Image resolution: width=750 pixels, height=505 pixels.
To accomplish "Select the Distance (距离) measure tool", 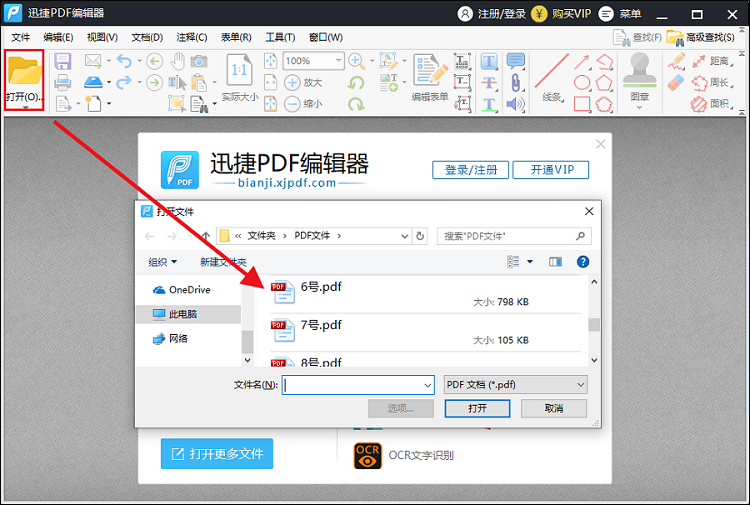I will (712, 61).
